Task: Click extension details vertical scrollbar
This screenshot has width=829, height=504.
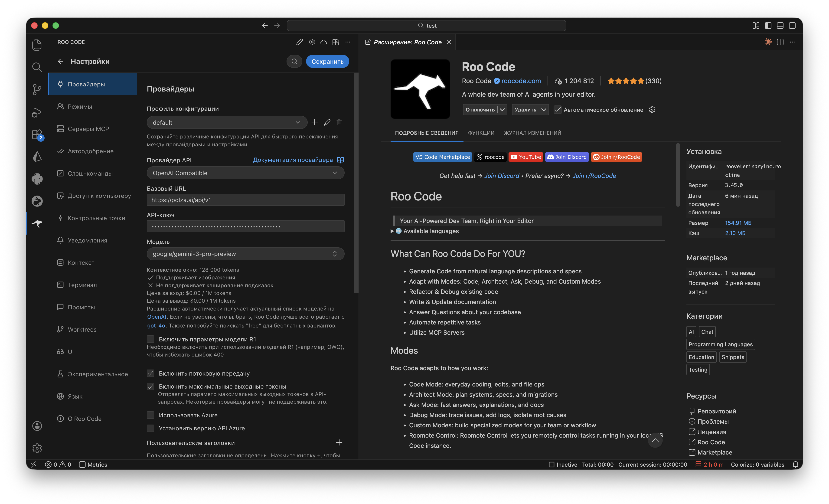Action: click(x=678, y=175)
